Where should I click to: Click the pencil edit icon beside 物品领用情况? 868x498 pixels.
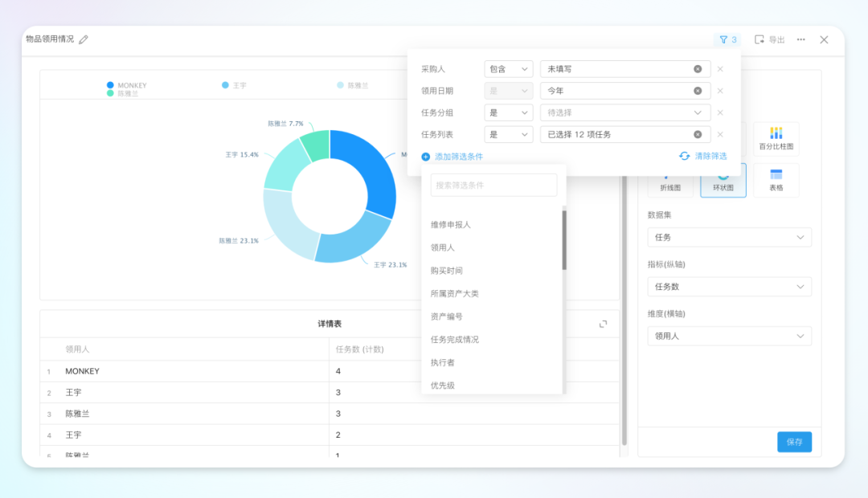pos(84,39)
